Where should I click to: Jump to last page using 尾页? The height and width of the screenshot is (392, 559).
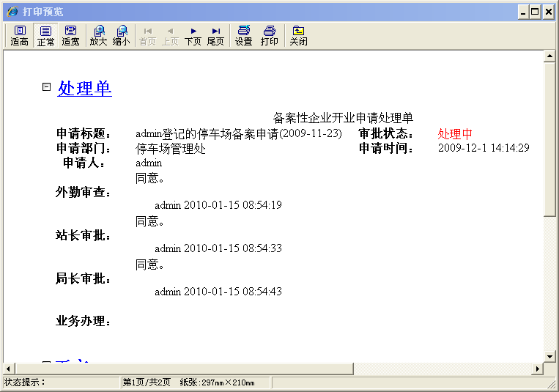[x=215, y=35]
